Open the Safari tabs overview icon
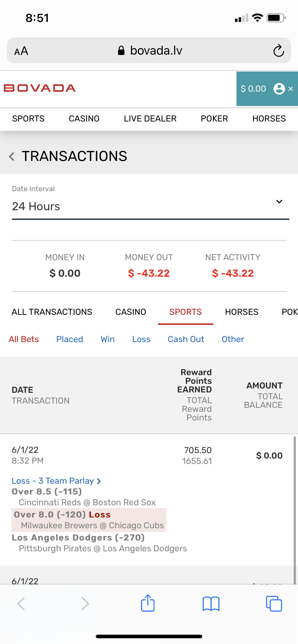 tap(274, 603)
